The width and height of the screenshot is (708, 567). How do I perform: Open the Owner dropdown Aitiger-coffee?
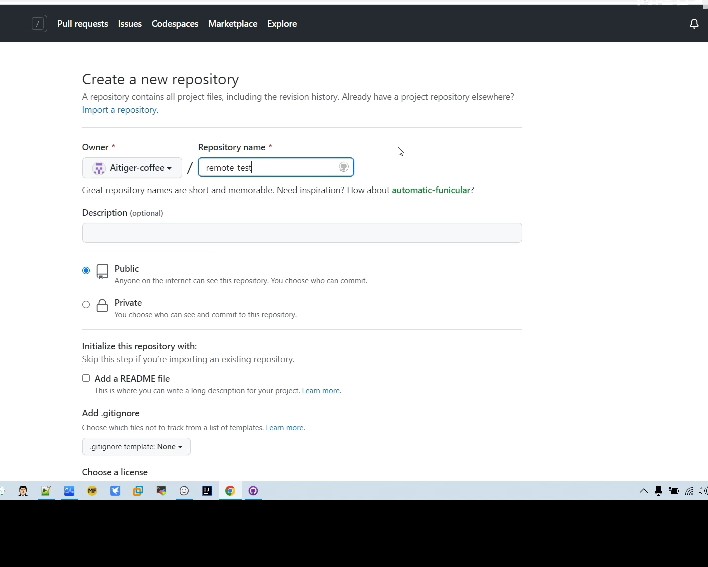132,168
